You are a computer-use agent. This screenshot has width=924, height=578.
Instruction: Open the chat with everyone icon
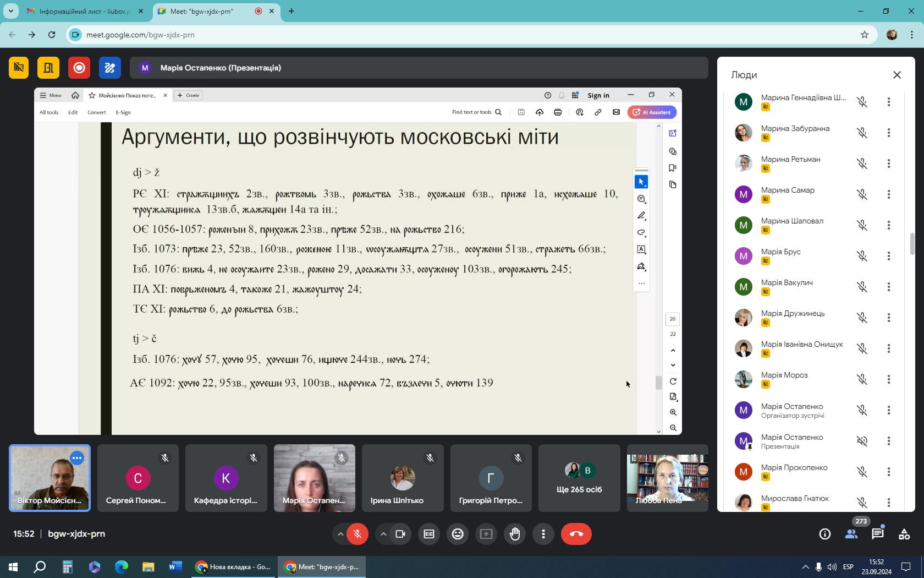click(877, 534)
